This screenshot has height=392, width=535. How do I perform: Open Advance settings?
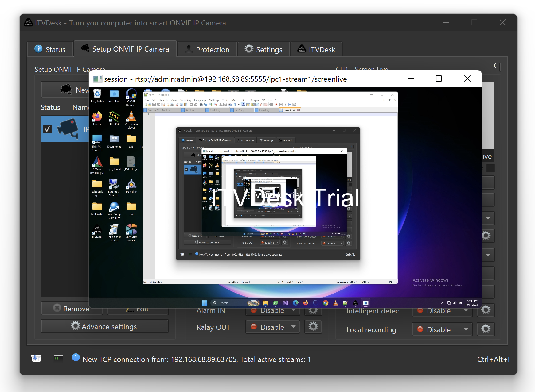click(x=104, y=326)
